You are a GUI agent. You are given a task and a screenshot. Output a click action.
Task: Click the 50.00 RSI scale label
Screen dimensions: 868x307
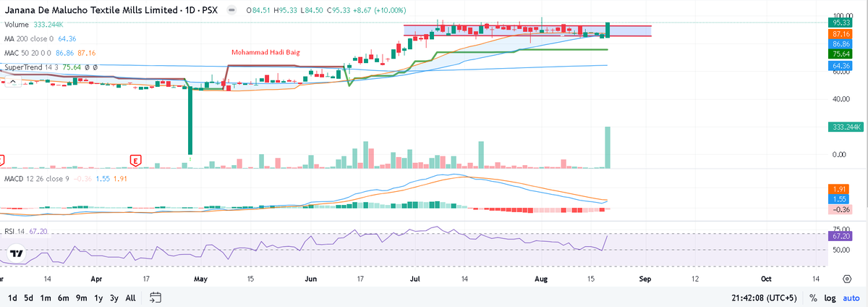point(841,251)
